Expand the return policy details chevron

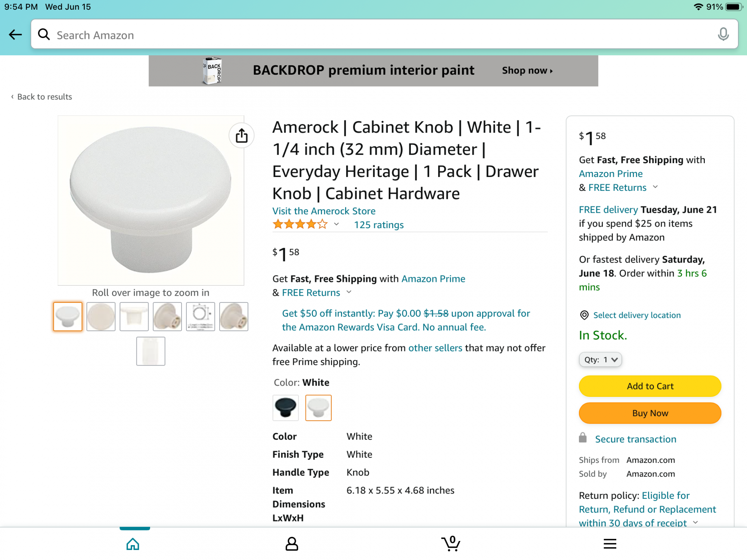[695, 522]
